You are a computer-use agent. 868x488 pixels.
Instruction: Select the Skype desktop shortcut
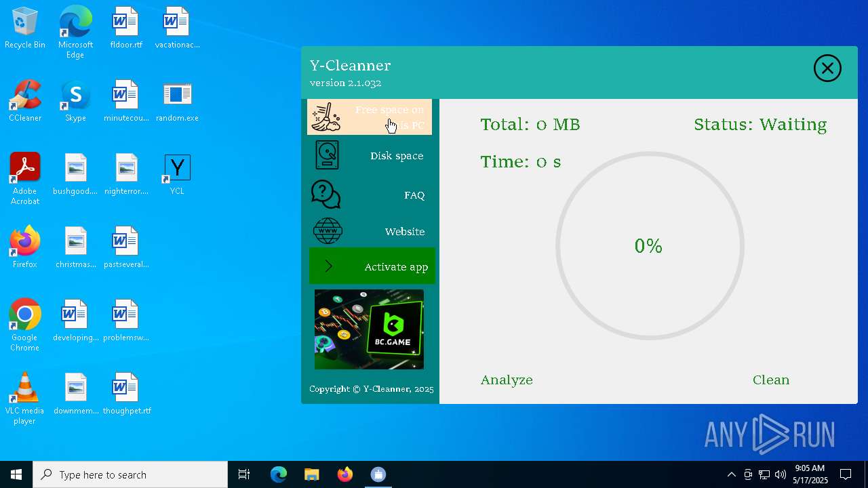coord(75,102)
